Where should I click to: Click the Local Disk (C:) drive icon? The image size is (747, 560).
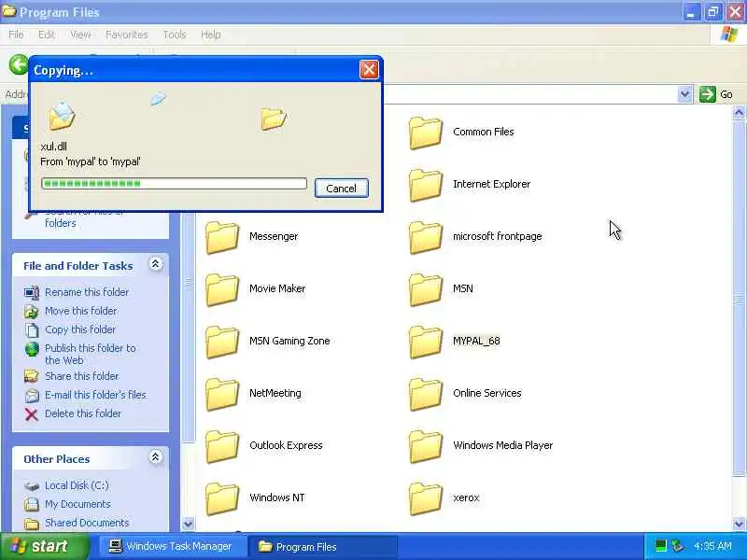point(32,486)
